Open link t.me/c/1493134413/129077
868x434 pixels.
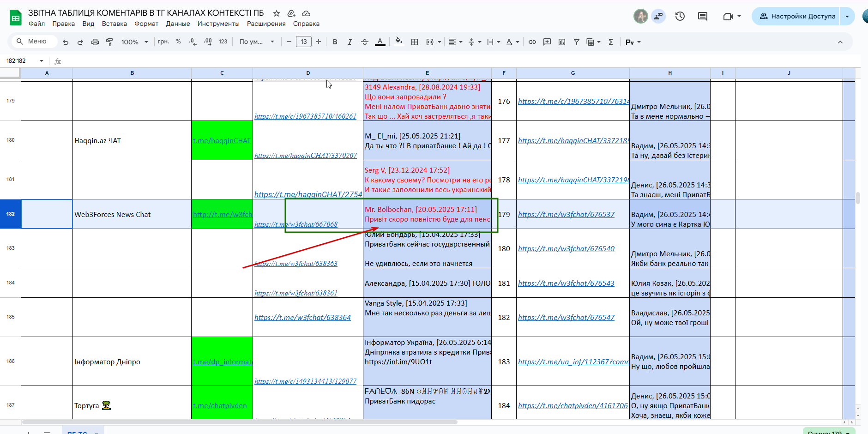click(305, 381)
